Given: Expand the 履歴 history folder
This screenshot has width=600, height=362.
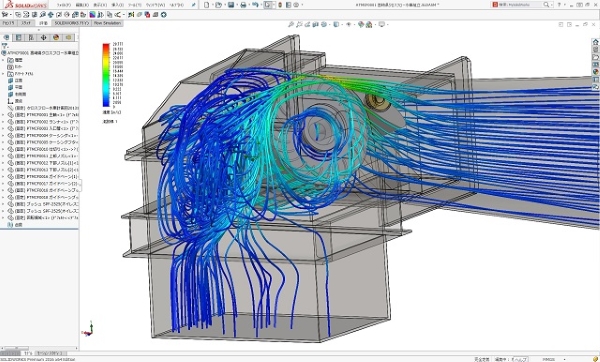Looking at the screenshot, I should tap(3, 60).
